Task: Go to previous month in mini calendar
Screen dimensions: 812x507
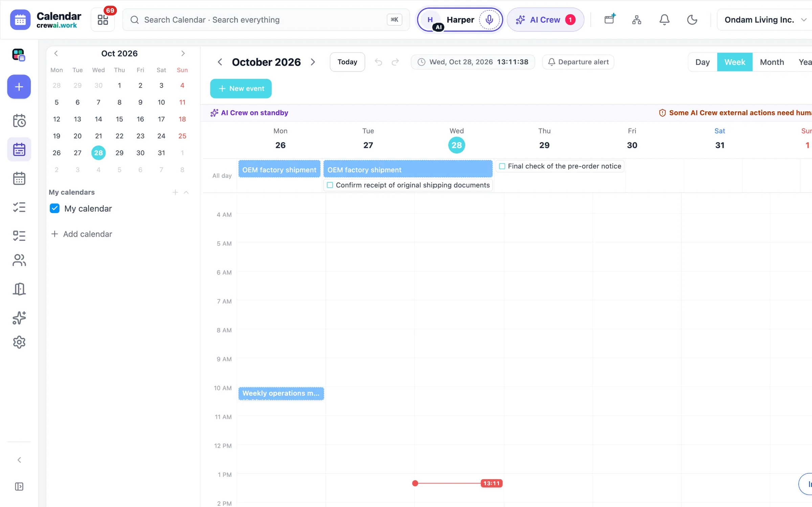Action: 56,53
